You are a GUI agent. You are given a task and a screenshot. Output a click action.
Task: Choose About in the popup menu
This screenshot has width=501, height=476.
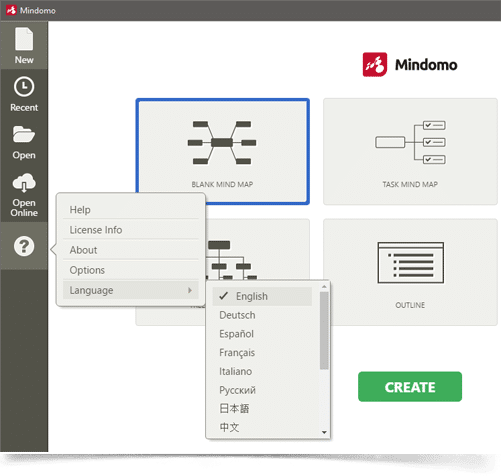[x=131, y=250]
